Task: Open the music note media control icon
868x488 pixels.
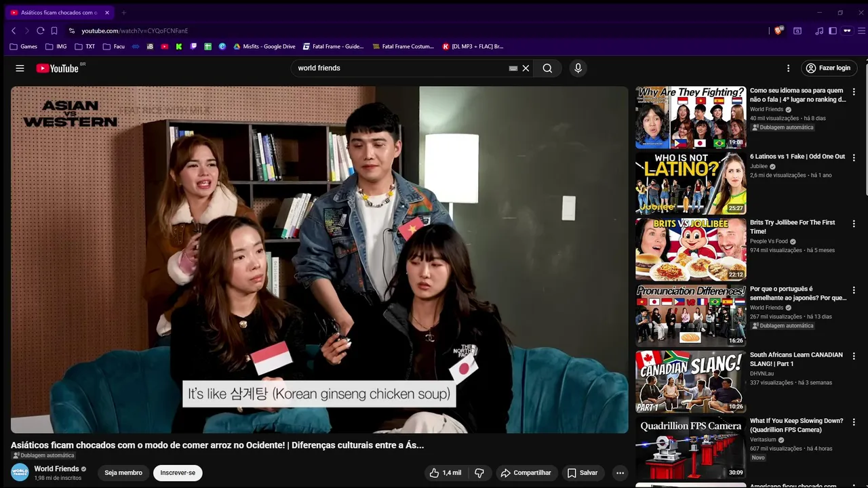Action: click(x=819, y=30)
